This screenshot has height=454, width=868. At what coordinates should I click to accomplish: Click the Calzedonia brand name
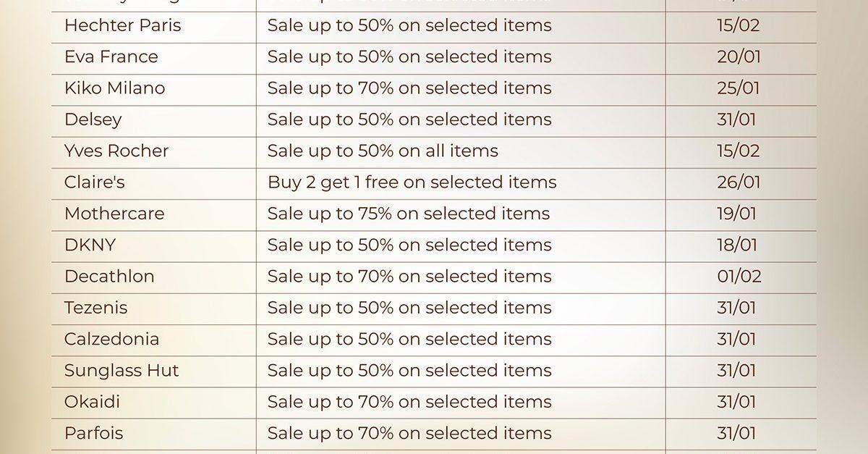pyautogui.click(x=111, y=339)
